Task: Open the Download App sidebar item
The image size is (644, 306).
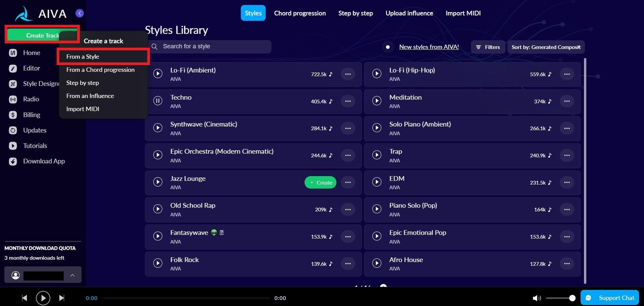Action: click(37, 161)
